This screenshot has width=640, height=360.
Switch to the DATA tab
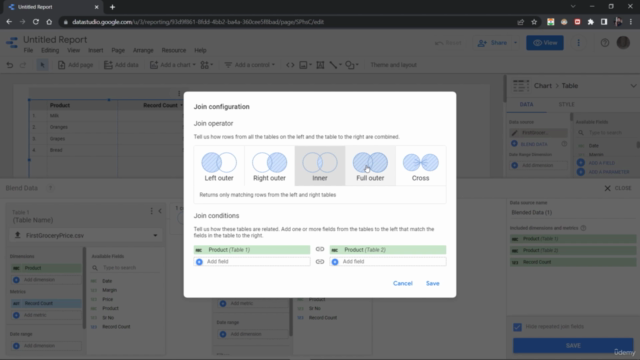click(527, 104)
